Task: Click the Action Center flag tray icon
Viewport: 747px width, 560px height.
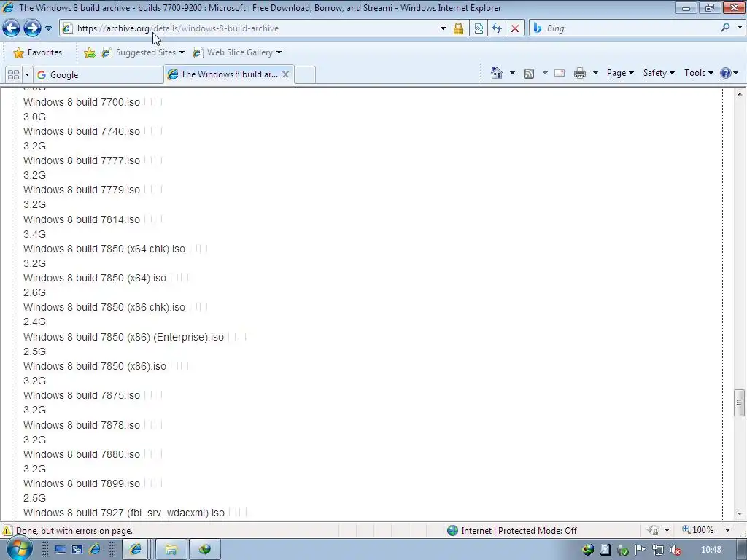Action: (640, 550)
